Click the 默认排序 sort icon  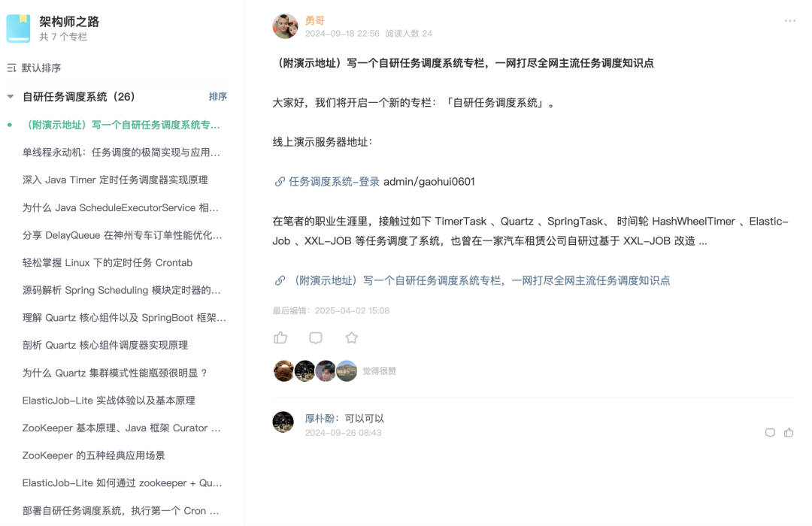click(11, 68)
